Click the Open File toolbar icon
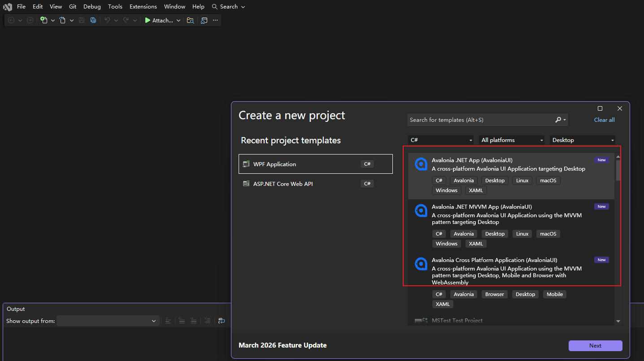 click(x=63, y=20)
